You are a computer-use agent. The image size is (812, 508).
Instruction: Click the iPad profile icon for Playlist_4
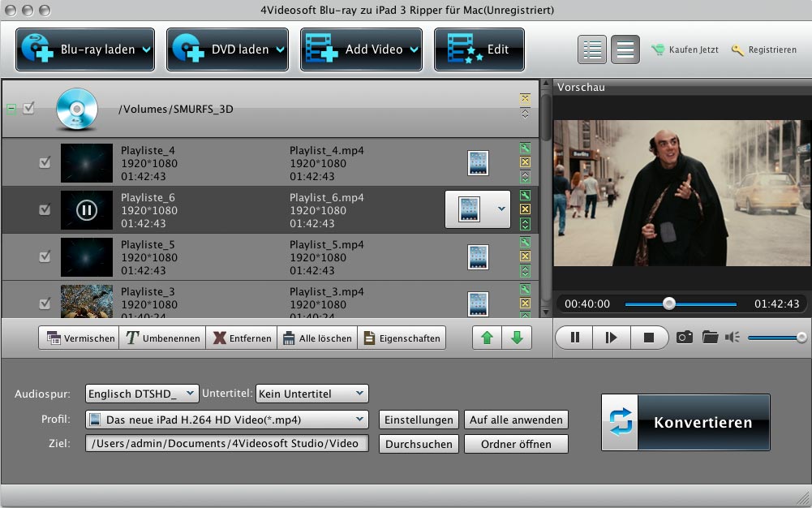point(478,163)
